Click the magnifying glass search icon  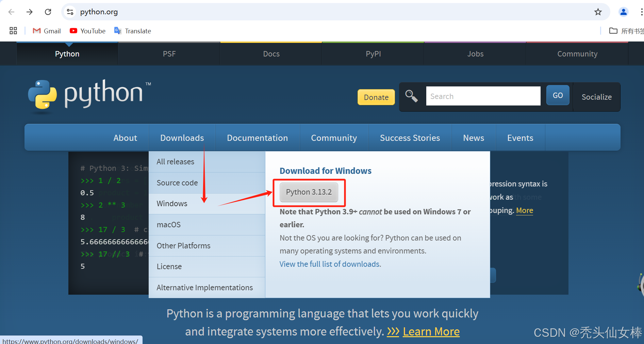coord(412,96)
